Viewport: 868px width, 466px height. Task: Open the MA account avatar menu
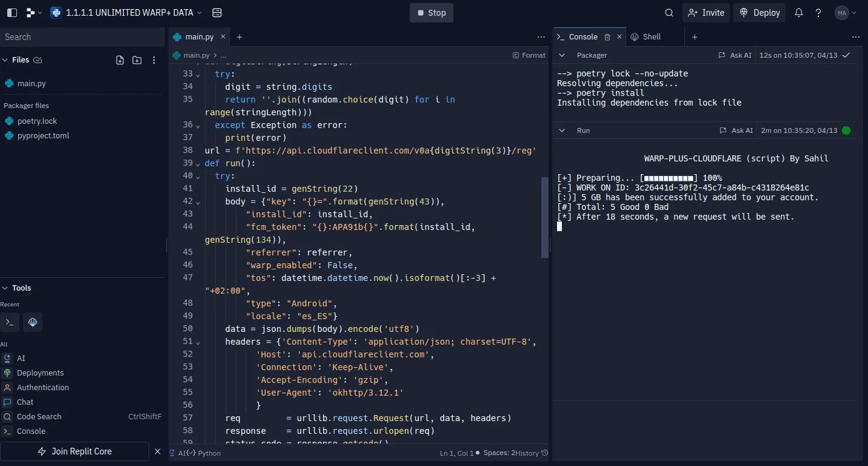(846, 13)
